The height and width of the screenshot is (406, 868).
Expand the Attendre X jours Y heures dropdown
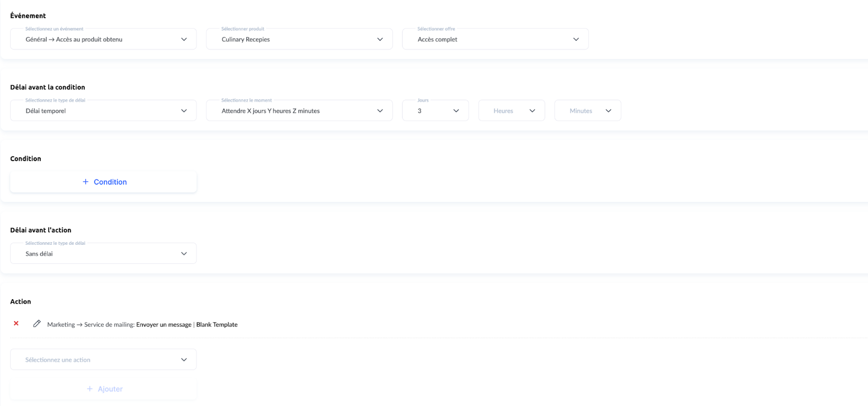[x=299, y=111]
